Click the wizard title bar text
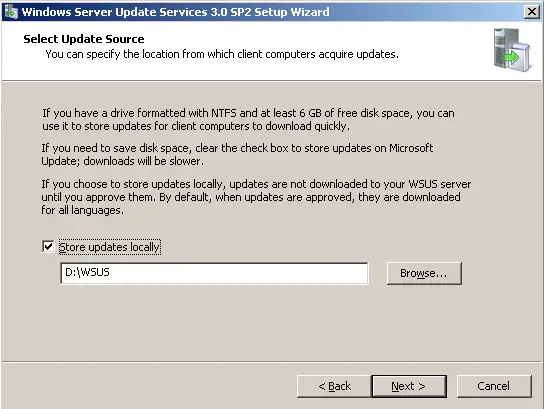 click(x=175, y=12)
